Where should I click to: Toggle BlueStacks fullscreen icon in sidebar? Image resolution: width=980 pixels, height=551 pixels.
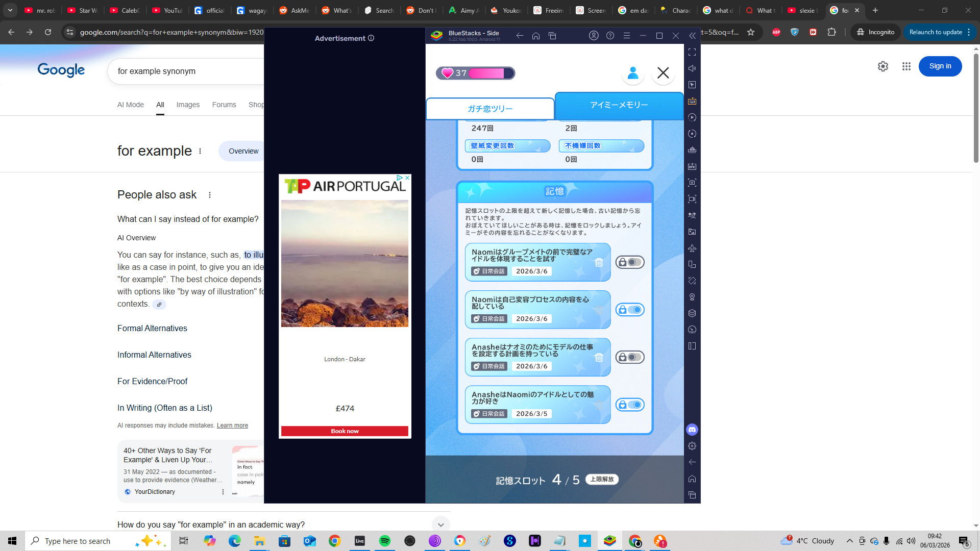[x=692, y=52]
